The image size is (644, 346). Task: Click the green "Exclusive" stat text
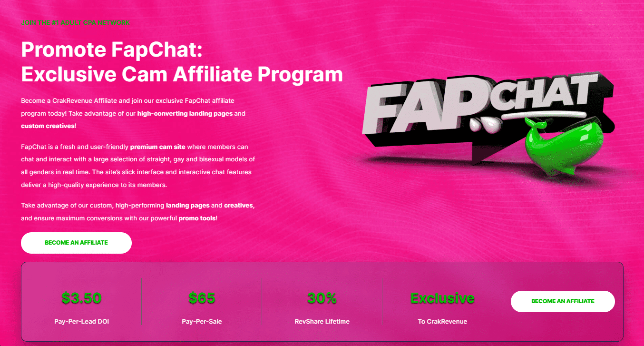click(442, 298)
